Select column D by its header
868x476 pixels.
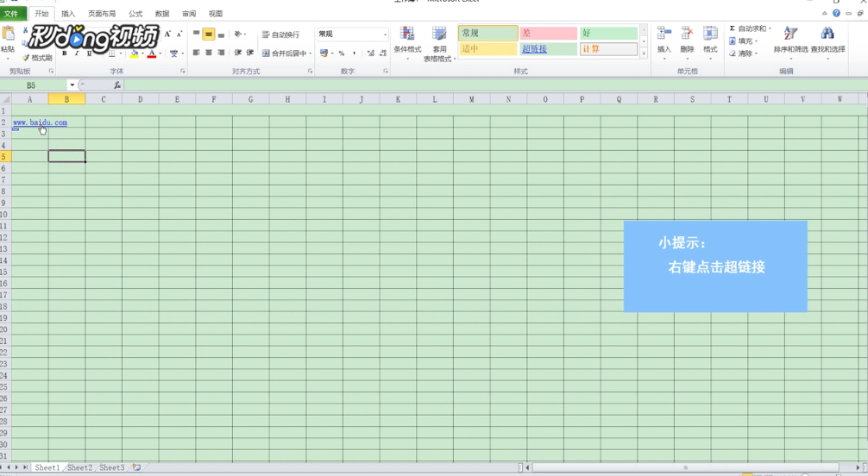pyautogui.click(x=140, y=99)
